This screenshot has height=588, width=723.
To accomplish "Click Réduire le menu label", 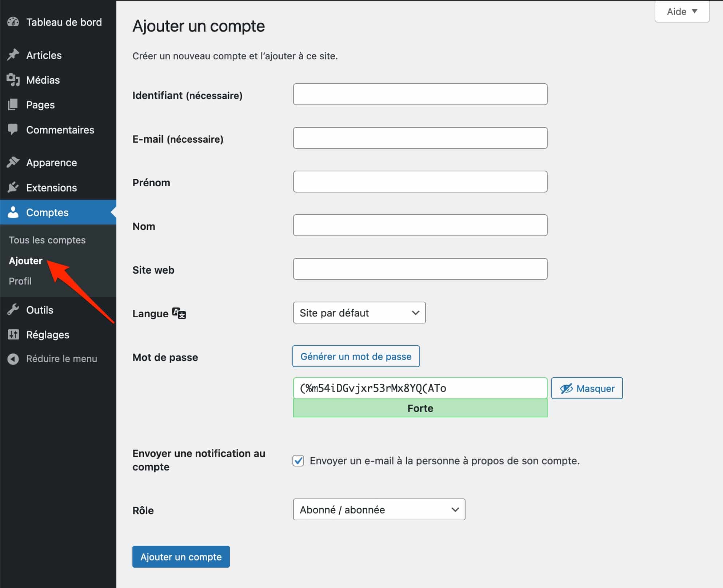I will [x=61, y=359].
